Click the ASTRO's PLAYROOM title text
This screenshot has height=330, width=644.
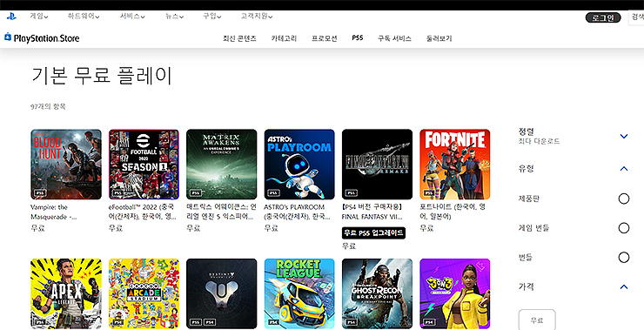(x=297, y=212)
